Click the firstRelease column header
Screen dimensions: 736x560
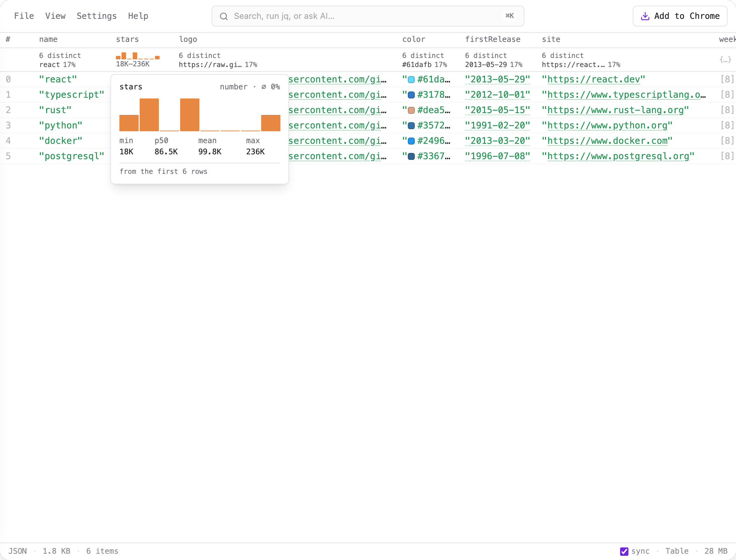pyautogui.click(x=493, y=39)
